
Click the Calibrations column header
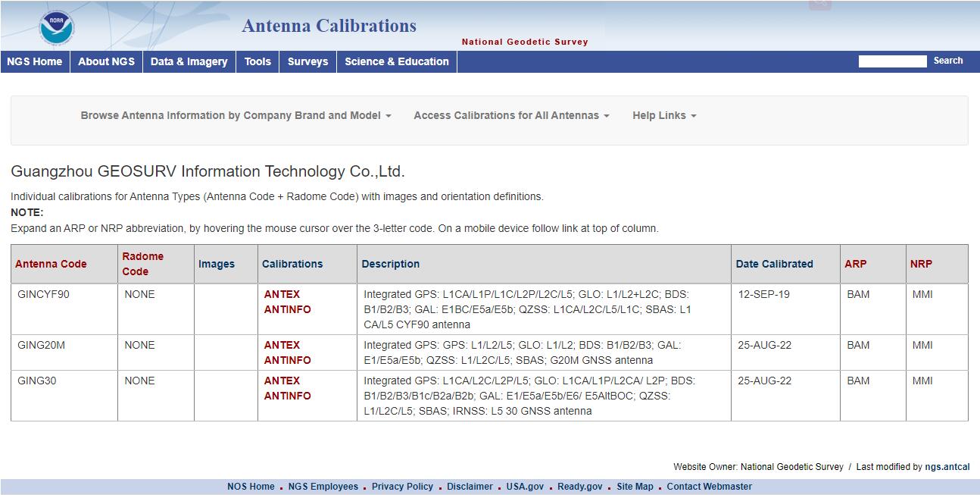click(292, 264)
